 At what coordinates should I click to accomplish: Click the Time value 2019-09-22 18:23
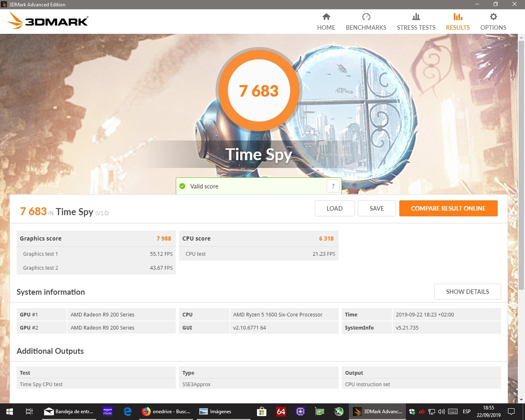coord(425,315)
